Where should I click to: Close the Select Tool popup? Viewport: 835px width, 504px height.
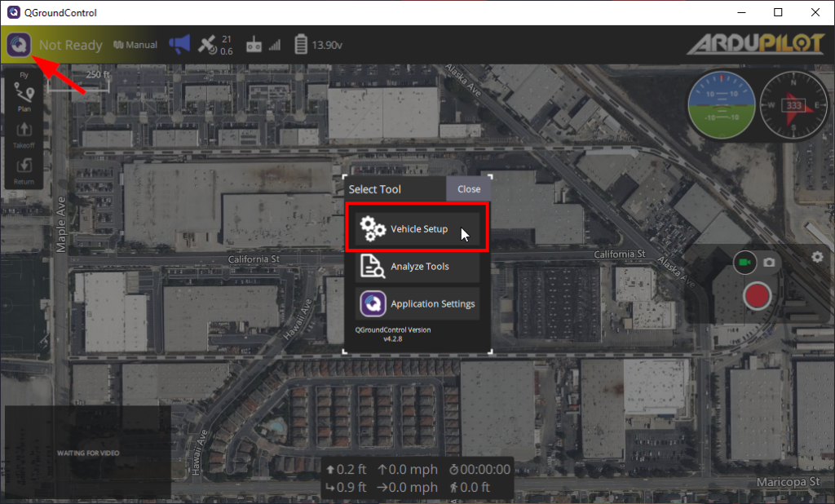pyautogui.click(x=468, y=189)
